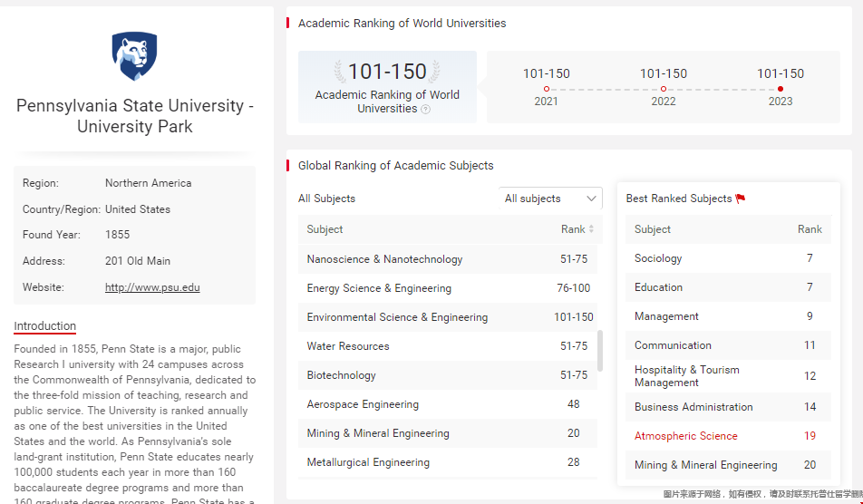Click Business Administration in Best Ranked Subjects
This screenshot has width=863, height=504.
coord(693,407)
